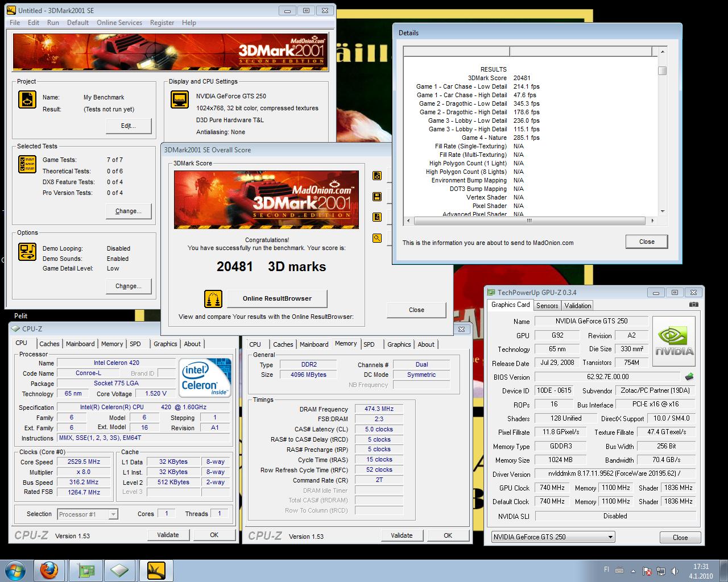Click the Memory Size 1024 MB field
728x582 pixels.
560,460
